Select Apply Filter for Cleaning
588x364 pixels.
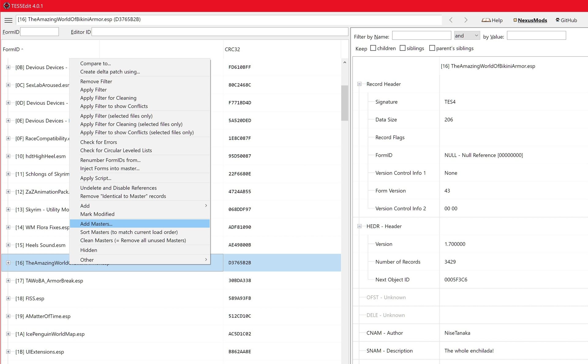[140, 98]
